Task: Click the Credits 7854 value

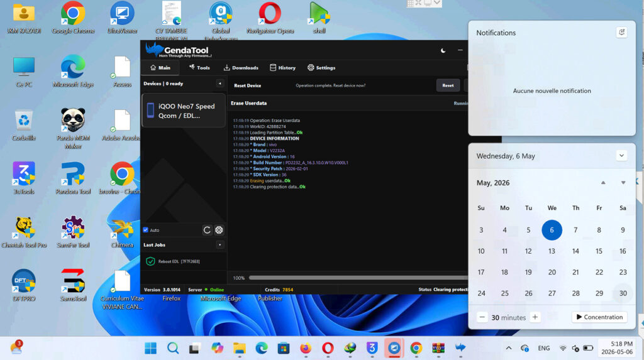Action: 287,290
